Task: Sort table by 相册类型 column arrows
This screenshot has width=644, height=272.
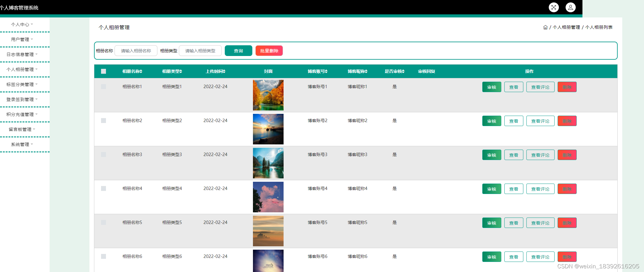Action: click(x=181, y=71)
